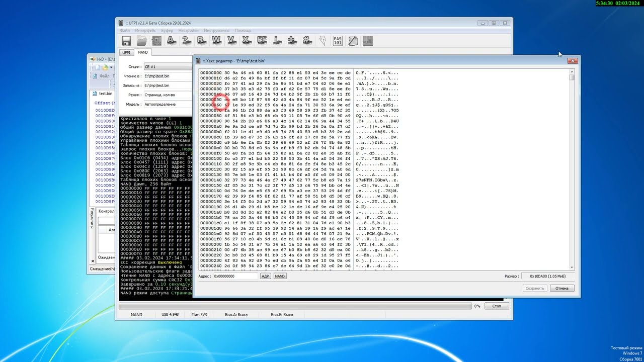Open the Интерфейс menu
Screen dimensions: 644x362
click(146, 31)
